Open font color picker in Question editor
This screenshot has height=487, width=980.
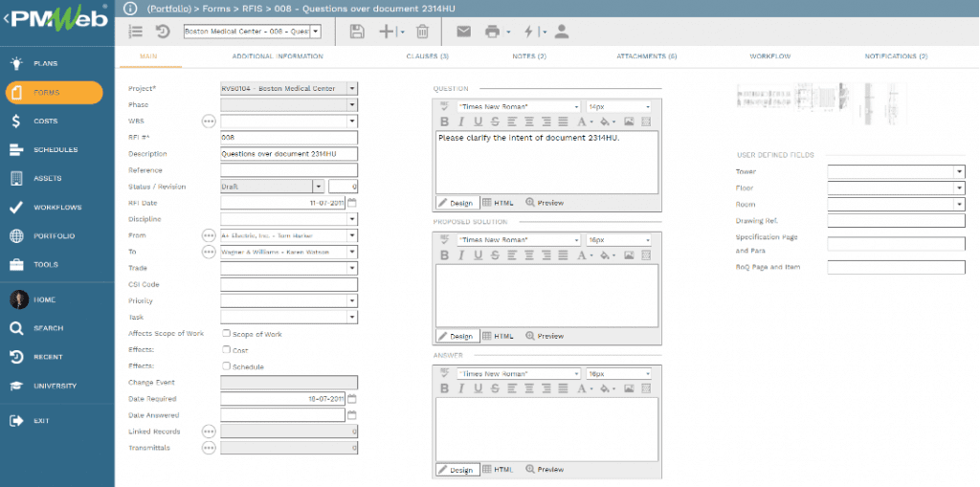tap(585, 122)
